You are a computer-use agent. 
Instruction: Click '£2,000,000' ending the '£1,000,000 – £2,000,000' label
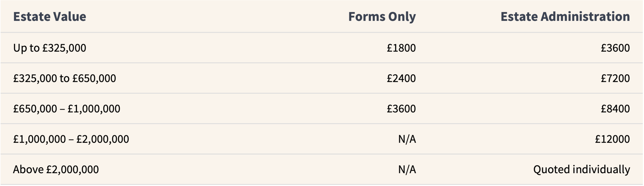coord(103,139)
